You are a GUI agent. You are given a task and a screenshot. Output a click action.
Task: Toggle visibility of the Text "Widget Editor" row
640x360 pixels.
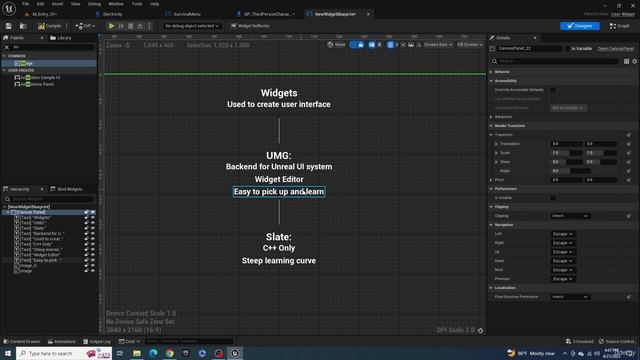tap(93, 255)
